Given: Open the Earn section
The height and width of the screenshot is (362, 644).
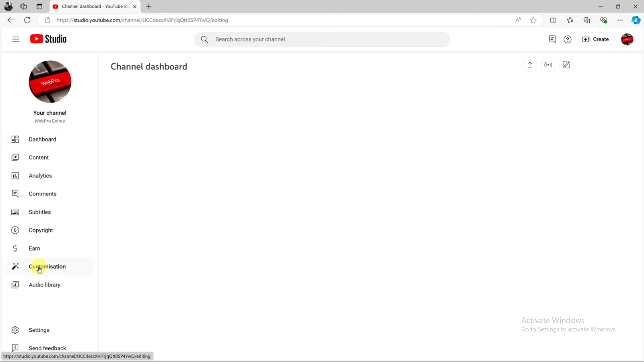Looking at the screenshot, I should click(x=50, y=249).
